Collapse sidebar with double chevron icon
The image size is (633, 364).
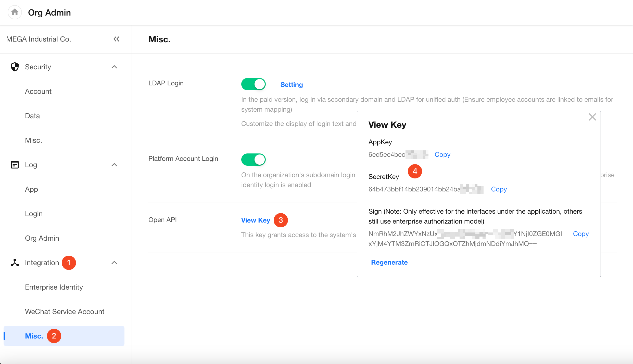point(116,39)
